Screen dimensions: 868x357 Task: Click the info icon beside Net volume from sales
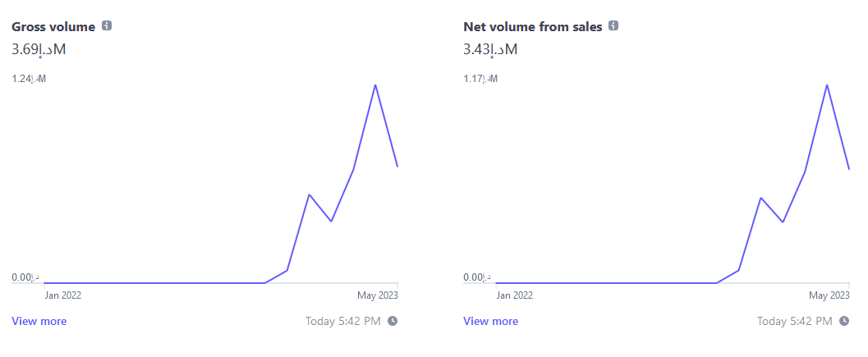(x=613, y=26)
